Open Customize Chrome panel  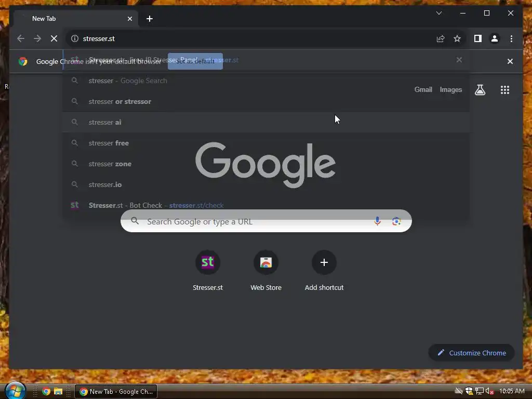(471, 353)
